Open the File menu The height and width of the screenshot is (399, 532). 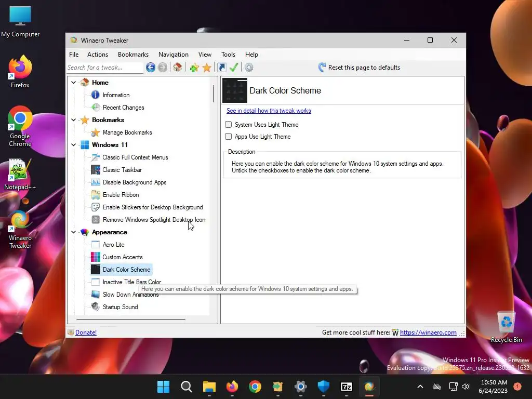click(74, 54)
